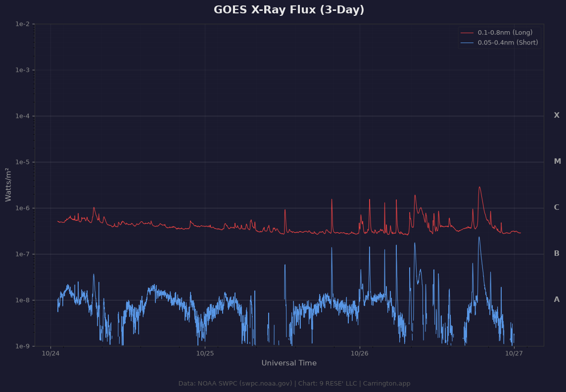The height and width of the screenshot is (392, 566).
Task: Click the '1e-5' y-axis tick label
Action: 22,162
